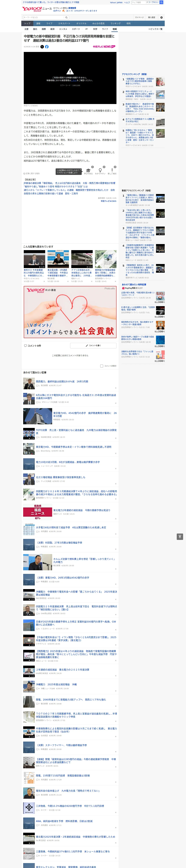186x868 pixels.
Task: Click the keyword search magnifier icon
Action: pyautogui.click(x=66, y=18)
